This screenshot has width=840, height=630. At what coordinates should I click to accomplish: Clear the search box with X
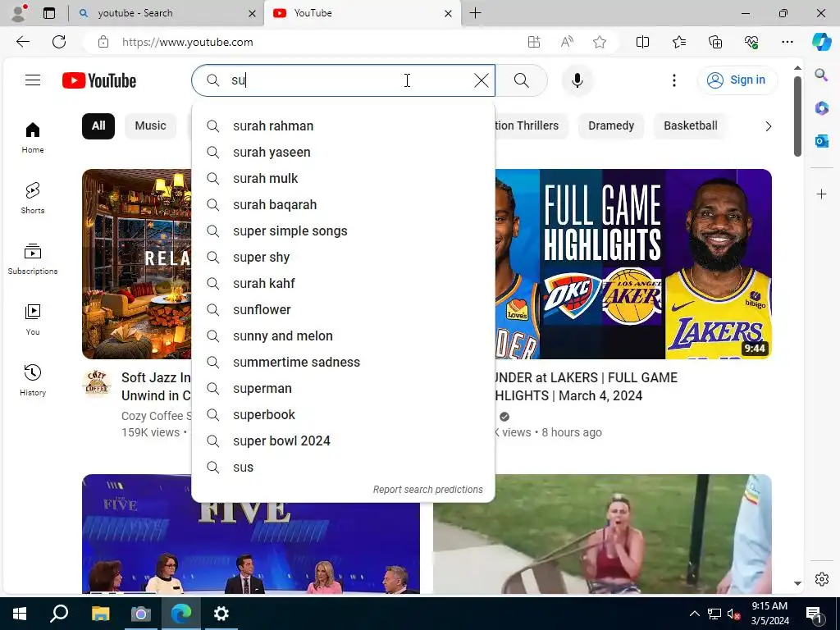481,80
